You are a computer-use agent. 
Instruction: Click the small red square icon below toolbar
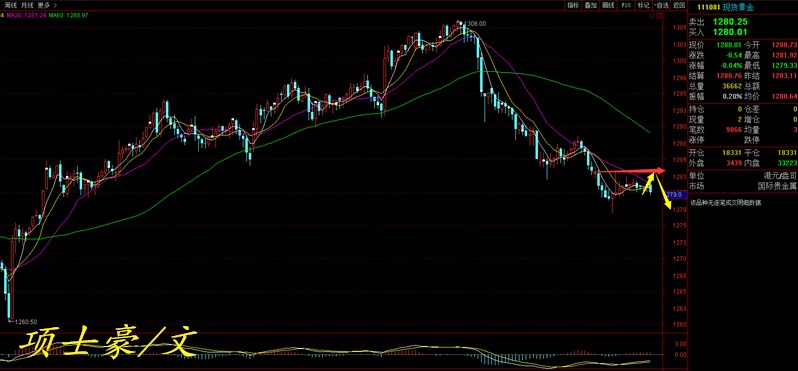[x=660, y=16]
